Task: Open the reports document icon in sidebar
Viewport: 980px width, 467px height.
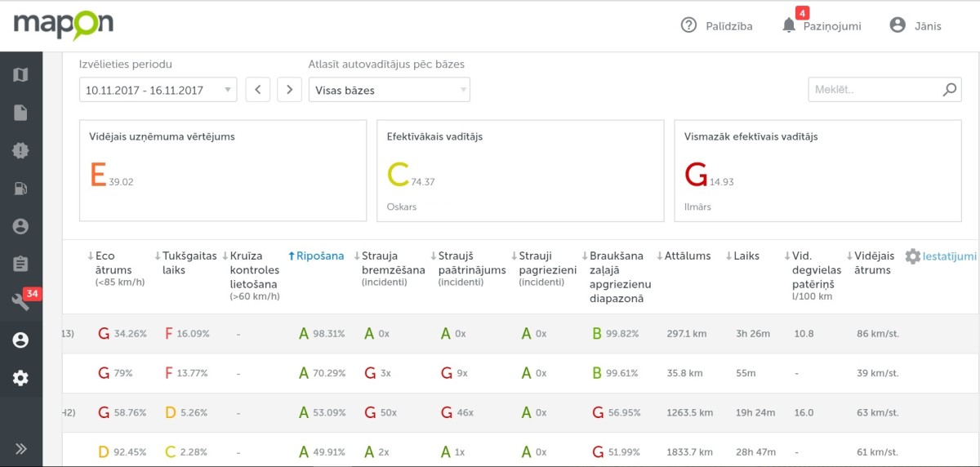Action: pos(20,113)
